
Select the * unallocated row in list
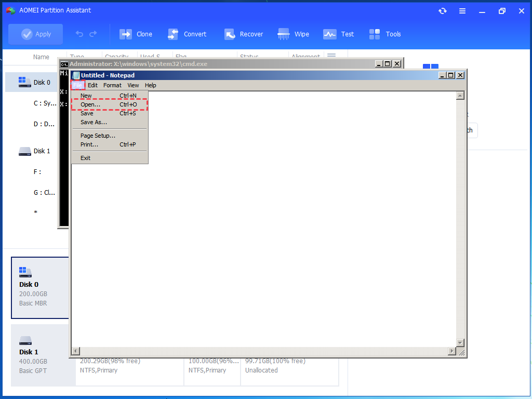click(36, 212)
